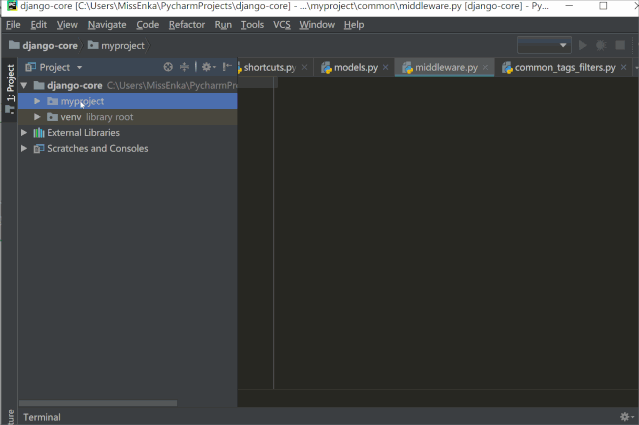
Task: Expand the myproject folder arrow
Action: click(38, 101)
